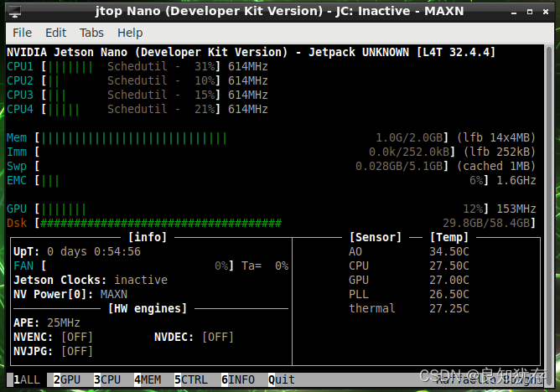Click the uptime value 0 days 0:54:56

94,252
